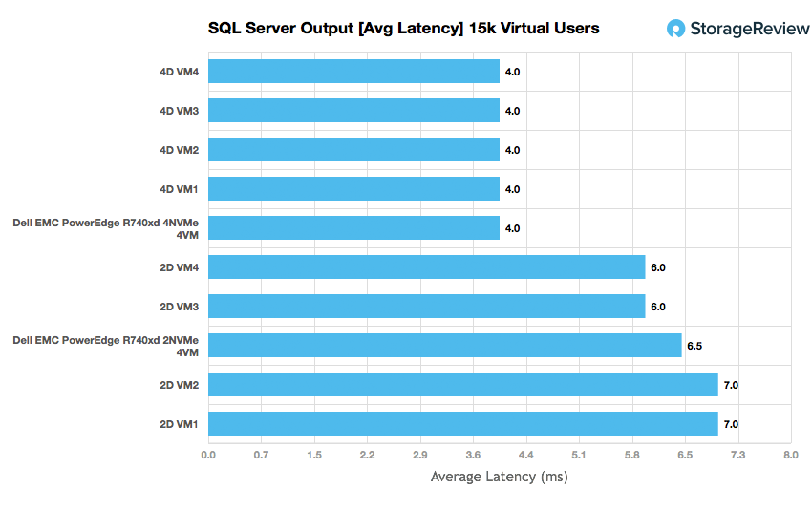Click the 3.6 x-axis tick label
The image size is (812, 511).
pos(473,455)
